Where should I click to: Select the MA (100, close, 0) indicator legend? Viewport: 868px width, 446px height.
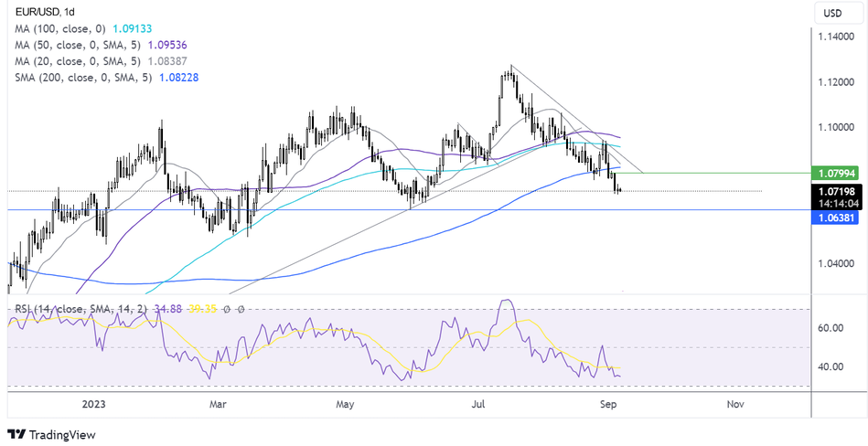(x=61, y=28)
